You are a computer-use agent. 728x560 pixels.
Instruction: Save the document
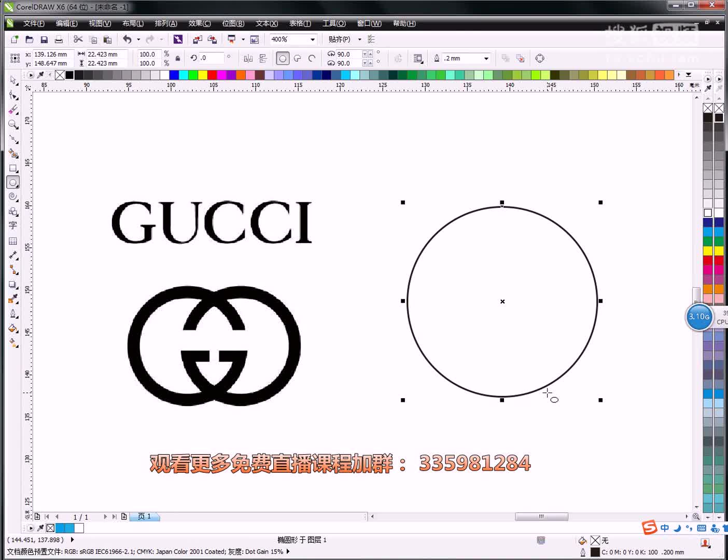[44, 39]
